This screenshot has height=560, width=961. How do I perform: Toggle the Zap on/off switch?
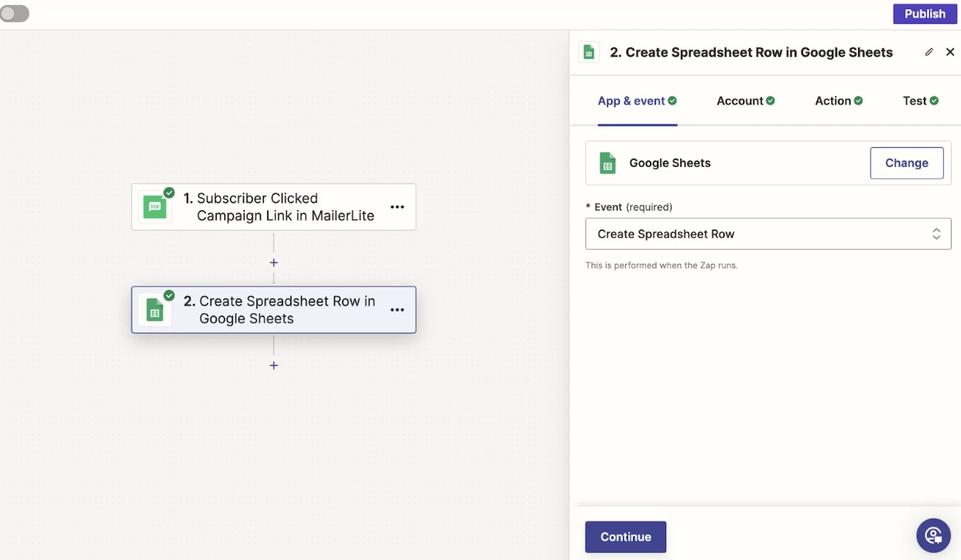(15, 14)
